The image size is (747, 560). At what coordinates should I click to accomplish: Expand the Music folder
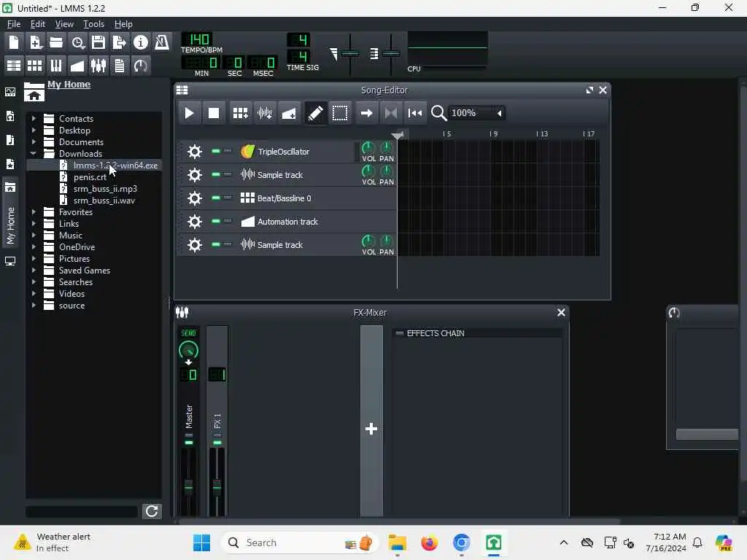(x=34, y=236)
